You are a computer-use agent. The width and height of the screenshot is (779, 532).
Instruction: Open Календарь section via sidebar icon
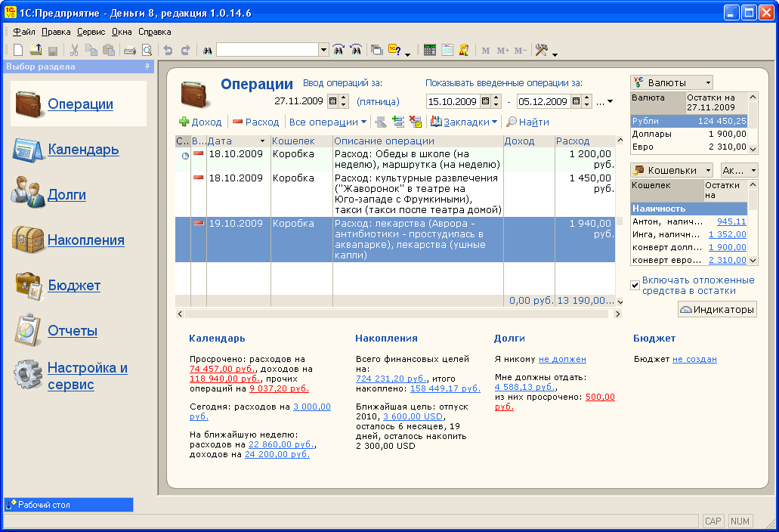(27, 150)
